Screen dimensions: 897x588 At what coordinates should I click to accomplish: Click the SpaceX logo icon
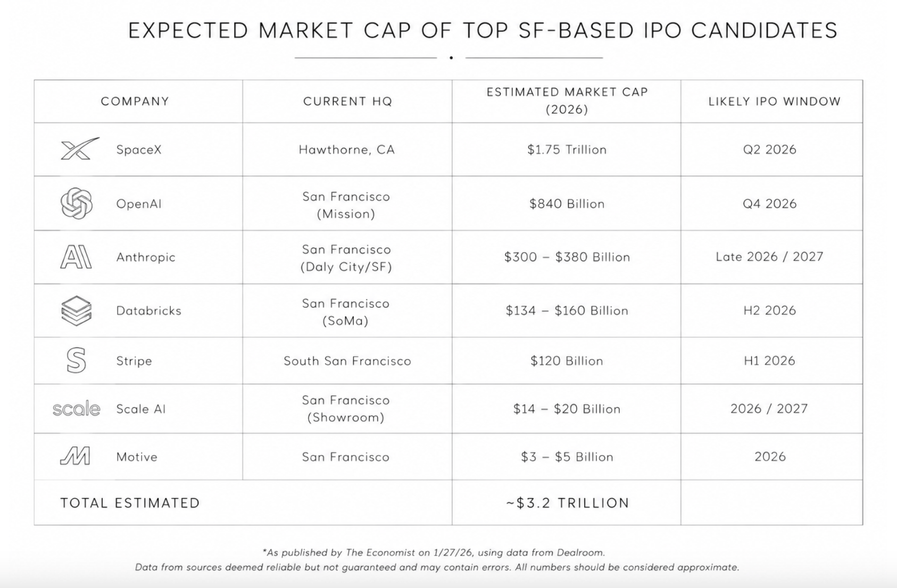[79, 149]
